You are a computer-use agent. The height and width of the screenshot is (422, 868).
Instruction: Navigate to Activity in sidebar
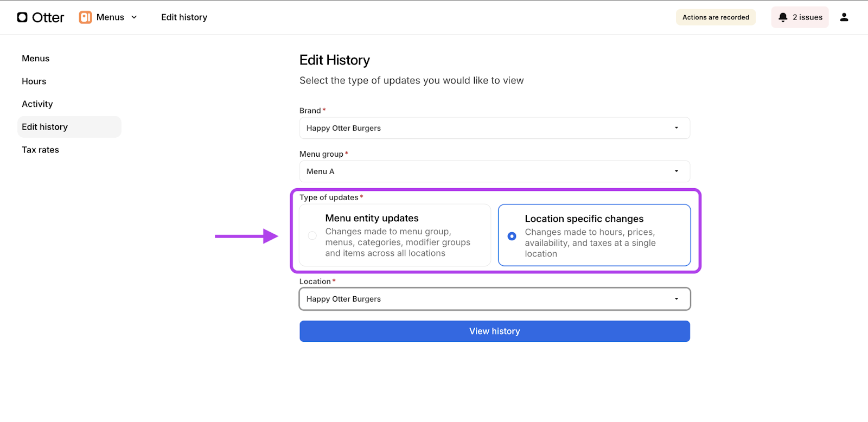(37, 104)
